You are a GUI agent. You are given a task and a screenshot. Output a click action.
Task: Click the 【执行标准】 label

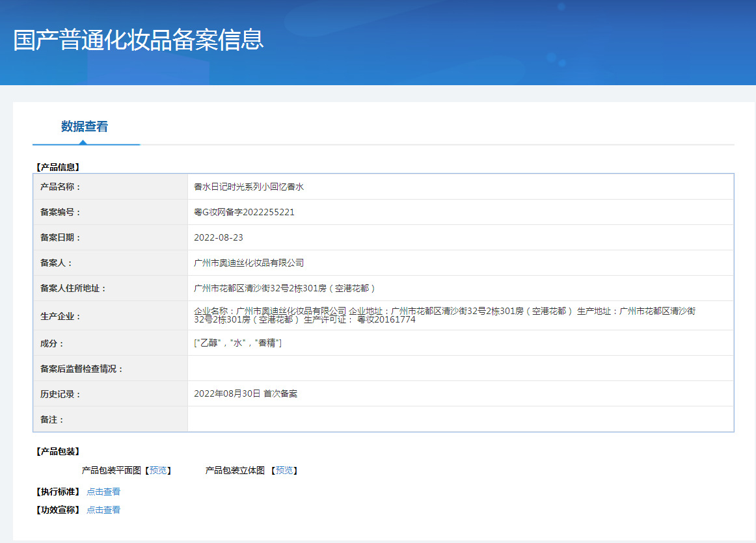tap(58, 492)
